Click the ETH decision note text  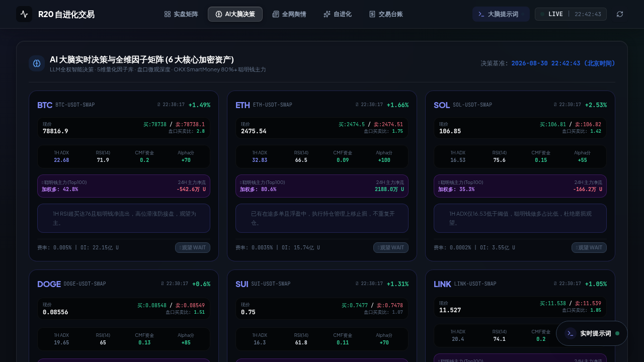tap(322, 218)
